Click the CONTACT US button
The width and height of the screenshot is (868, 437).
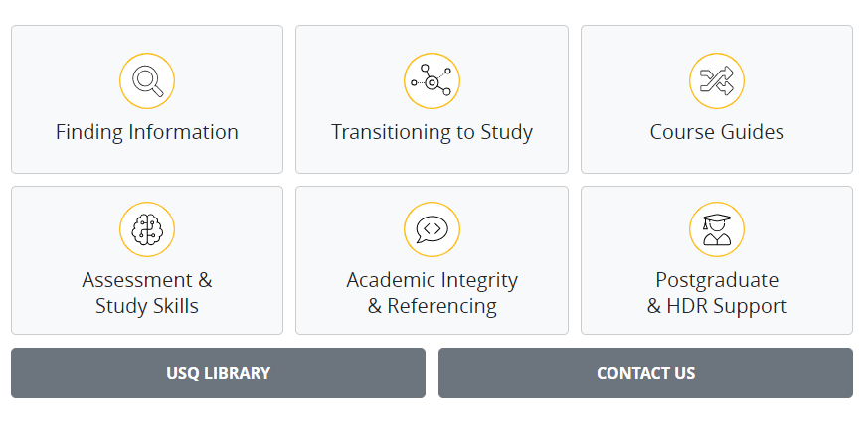coord(645,372)
